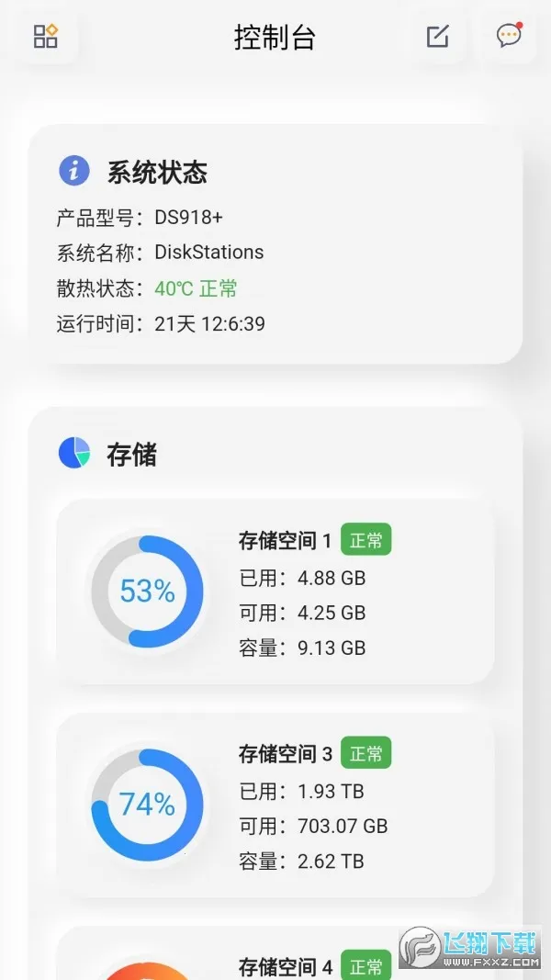Tap the DiskStations system name
This screenshot has height=980, width=551.
[x=208, y=253]
